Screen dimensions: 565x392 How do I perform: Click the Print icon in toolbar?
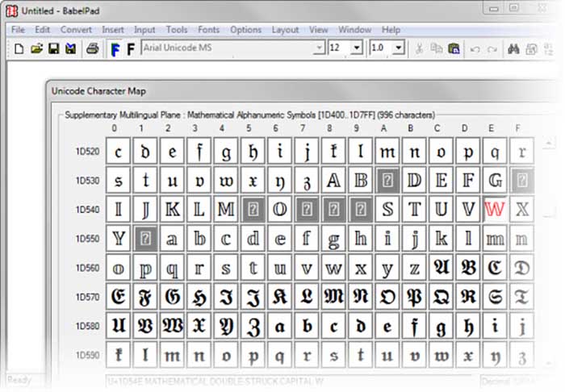pyautogui.click(x=92, y=48)
